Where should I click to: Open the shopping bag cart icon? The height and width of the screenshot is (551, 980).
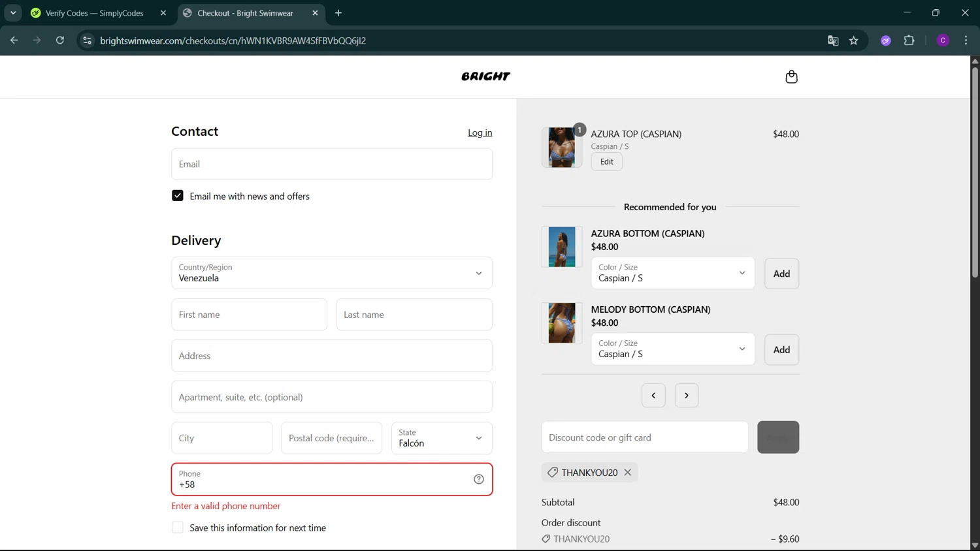click(791, 76)
